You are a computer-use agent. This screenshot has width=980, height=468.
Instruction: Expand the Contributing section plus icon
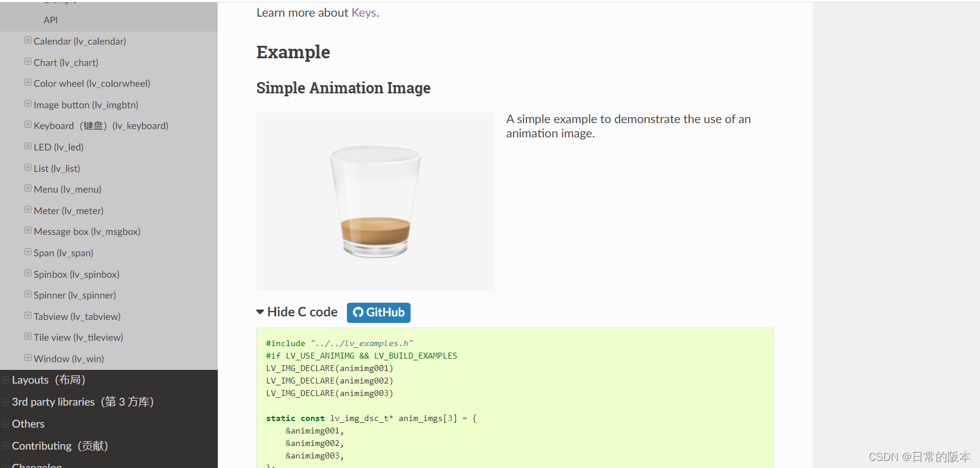click(5, 445)
